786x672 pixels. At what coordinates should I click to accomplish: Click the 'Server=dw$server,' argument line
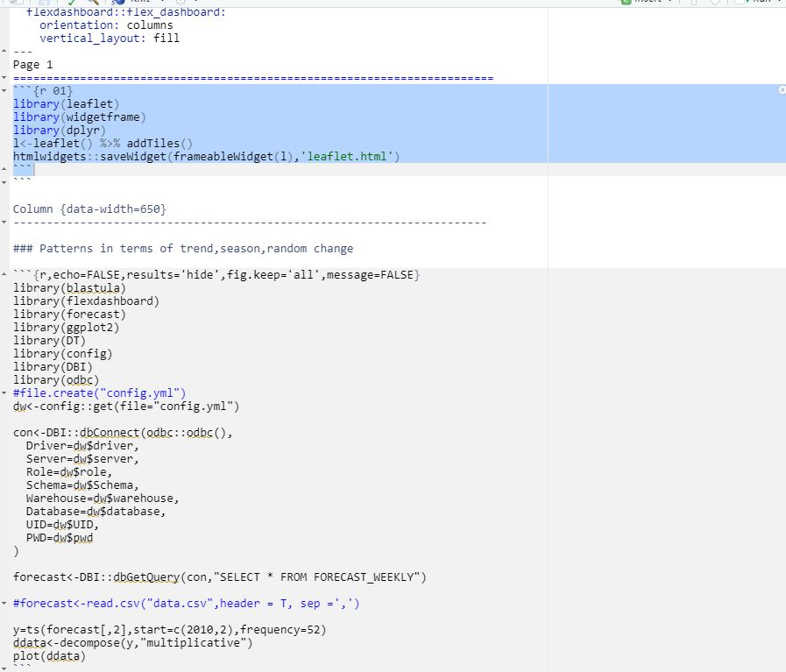[82, 458]
